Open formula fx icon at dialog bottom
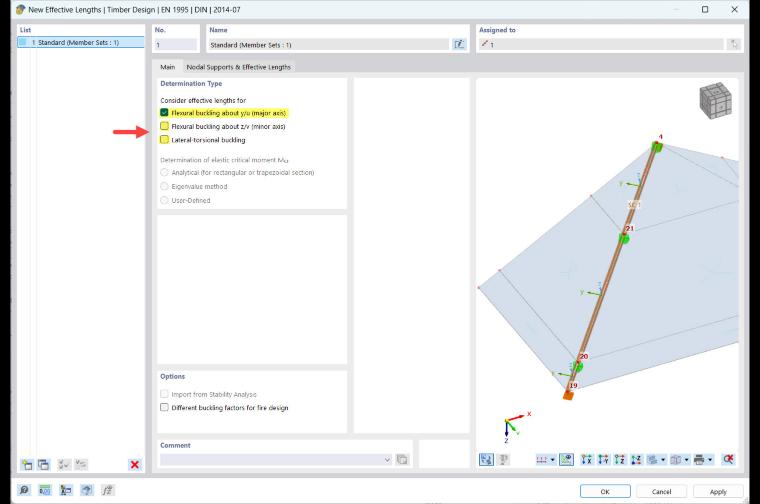This screenshot has width=760, height=504. tap(108, 490)
